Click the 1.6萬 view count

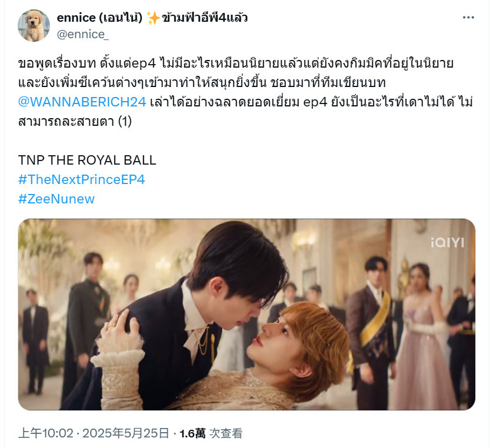click(x=192, y=433)
